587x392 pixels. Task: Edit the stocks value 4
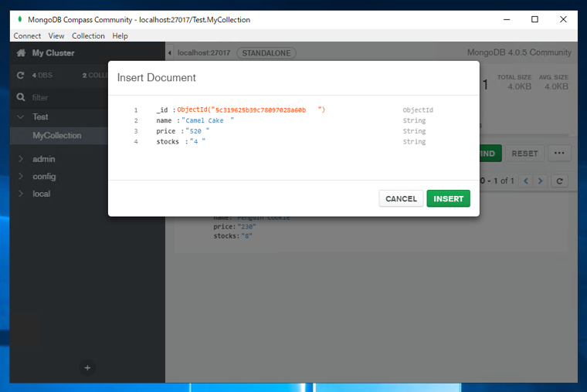197,141
